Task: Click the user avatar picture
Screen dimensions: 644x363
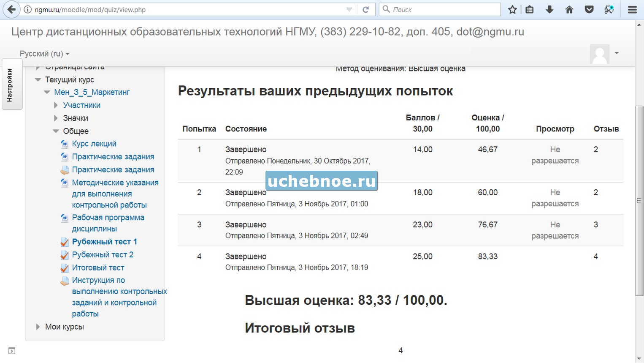Action: click(600, 54)
